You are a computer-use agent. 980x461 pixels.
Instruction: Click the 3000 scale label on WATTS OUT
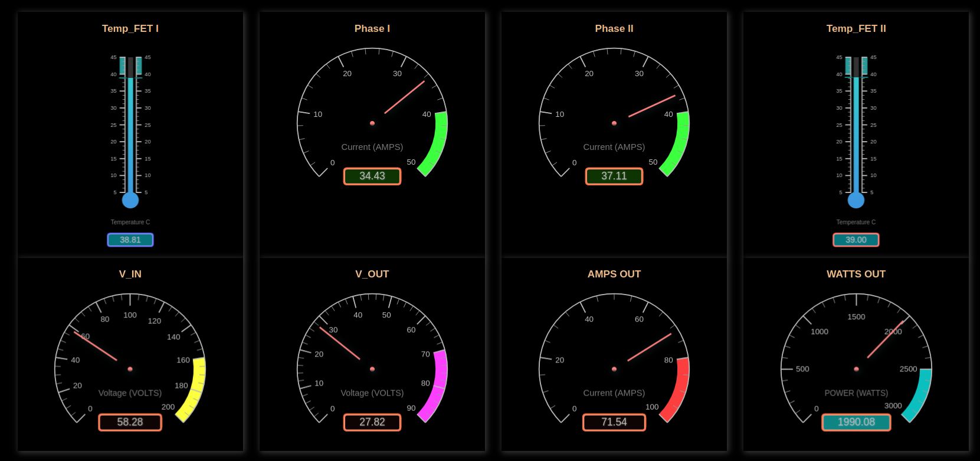pos(893,406)
